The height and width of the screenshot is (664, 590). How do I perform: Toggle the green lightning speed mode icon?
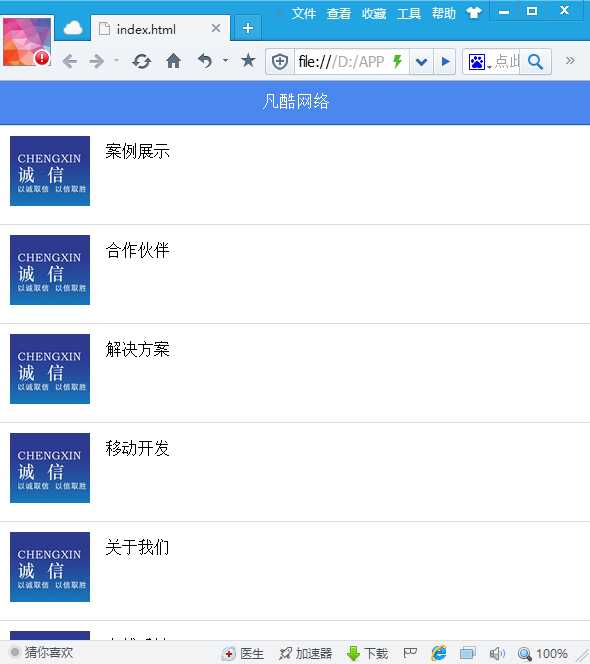(x=397, y=61)
